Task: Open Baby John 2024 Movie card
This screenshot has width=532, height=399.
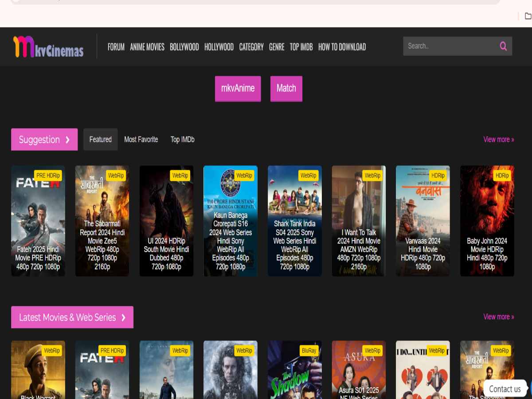Action: (x=487, y=221)
